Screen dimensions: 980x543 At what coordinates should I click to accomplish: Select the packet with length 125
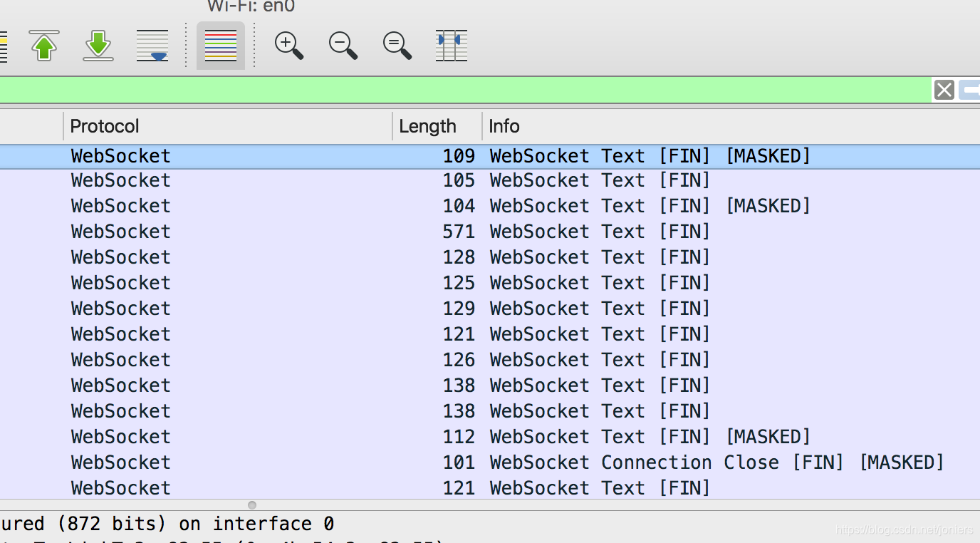coord(490,284)
